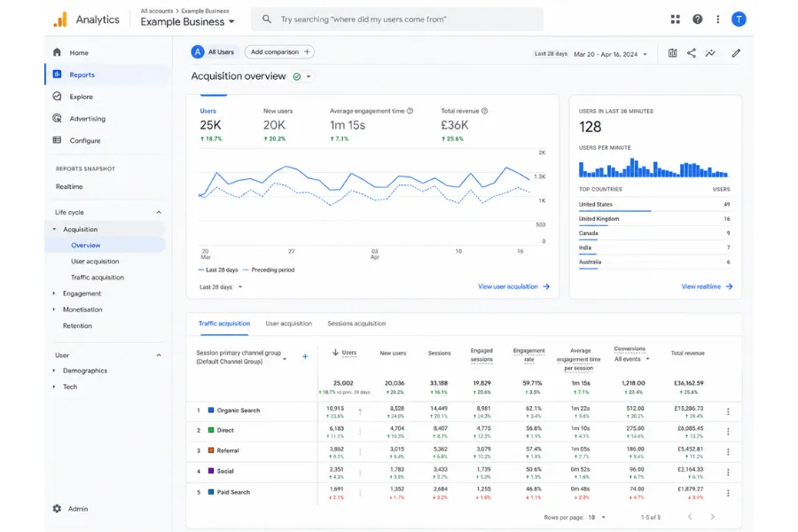Open the row menu for Referral
Viewport: 798px width, 532px height.
[x=728, y=451]
